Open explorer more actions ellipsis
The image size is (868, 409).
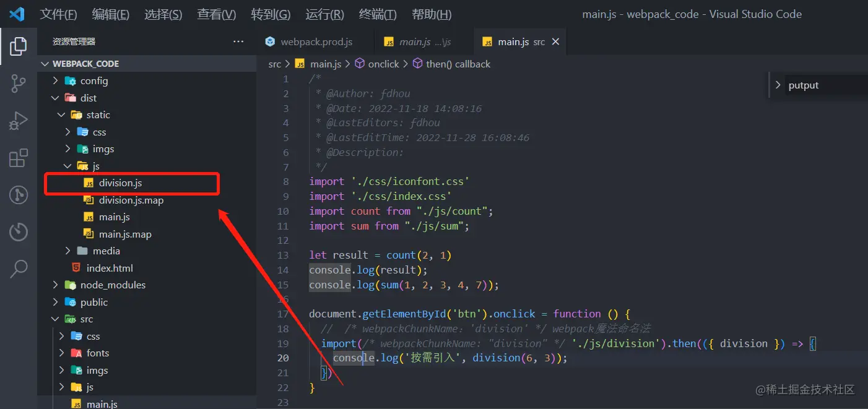point(238,41)
